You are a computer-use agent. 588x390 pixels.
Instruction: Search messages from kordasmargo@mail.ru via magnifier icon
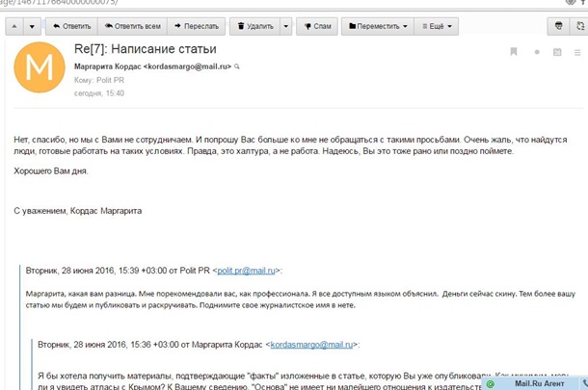pos(237,66)
